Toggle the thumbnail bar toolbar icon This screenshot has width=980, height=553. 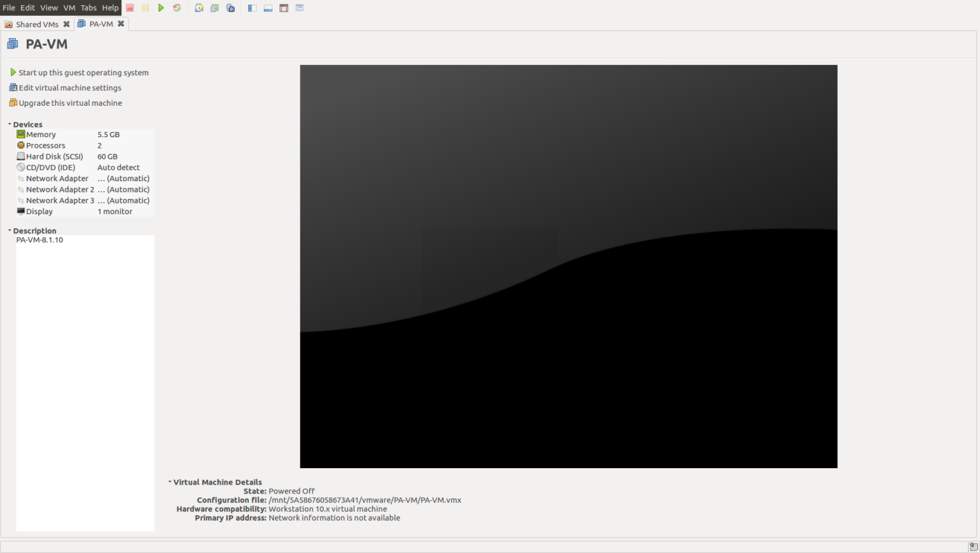(268, 8)
